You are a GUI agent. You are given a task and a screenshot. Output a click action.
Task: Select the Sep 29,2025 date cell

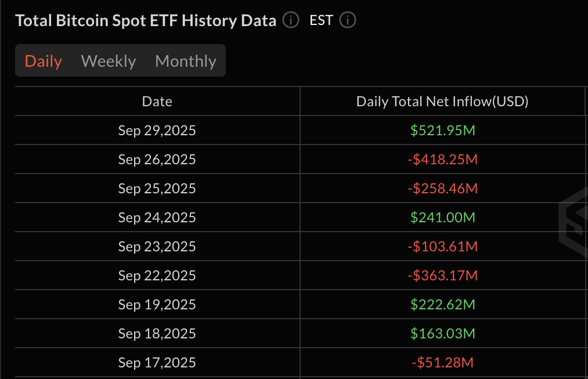pos(157,130)
